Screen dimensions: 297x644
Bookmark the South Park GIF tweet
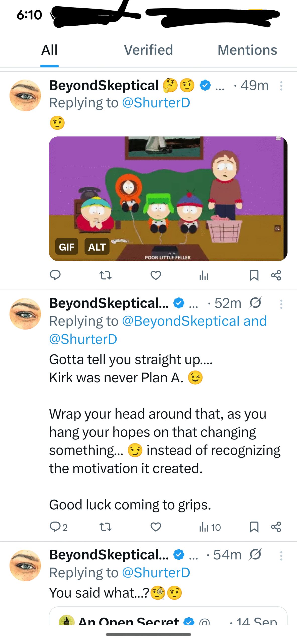(x=254, y=275)
